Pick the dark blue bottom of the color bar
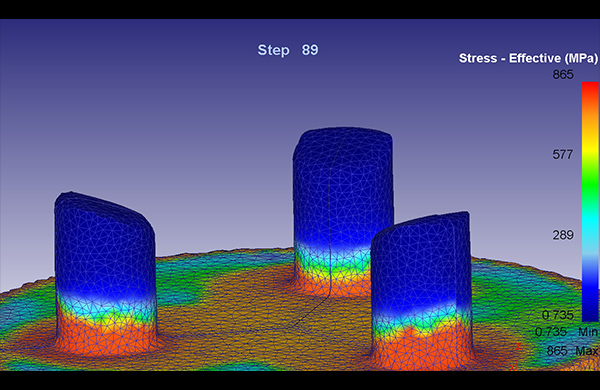 (x=590, y=302)
